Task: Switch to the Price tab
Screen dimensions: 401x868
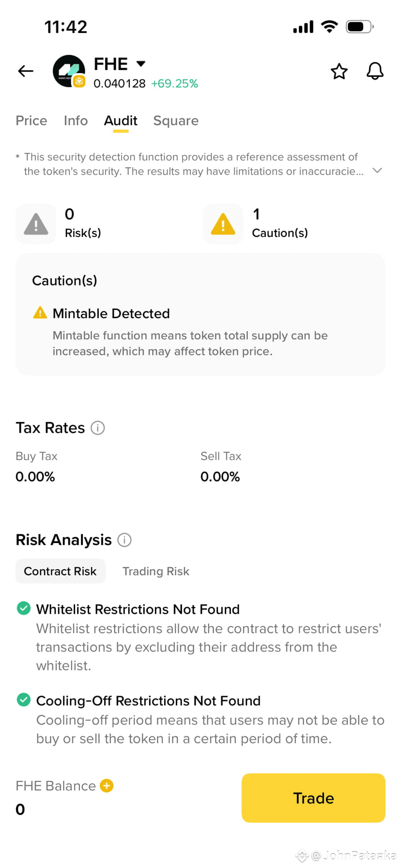Action: tap(31, 121)
